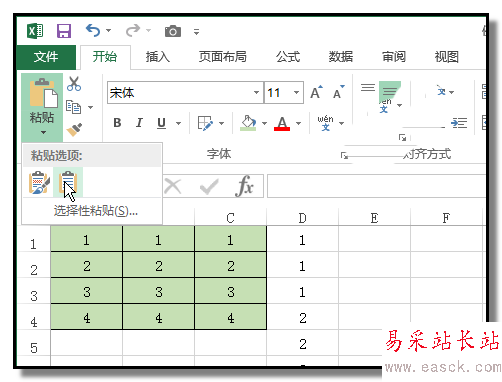Click cell D4 containing 2
Screen dimensions: 502x382
tap(302, 318)
